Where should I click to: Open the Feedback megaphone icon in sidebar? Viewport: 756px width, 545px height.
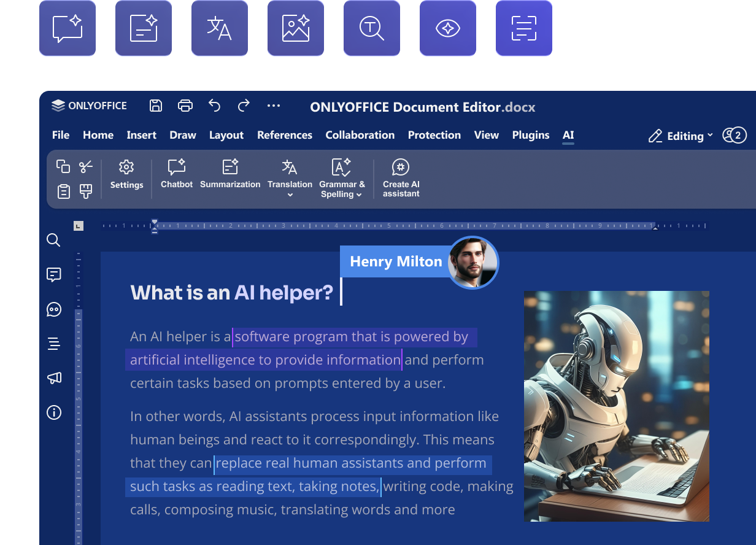54,378
